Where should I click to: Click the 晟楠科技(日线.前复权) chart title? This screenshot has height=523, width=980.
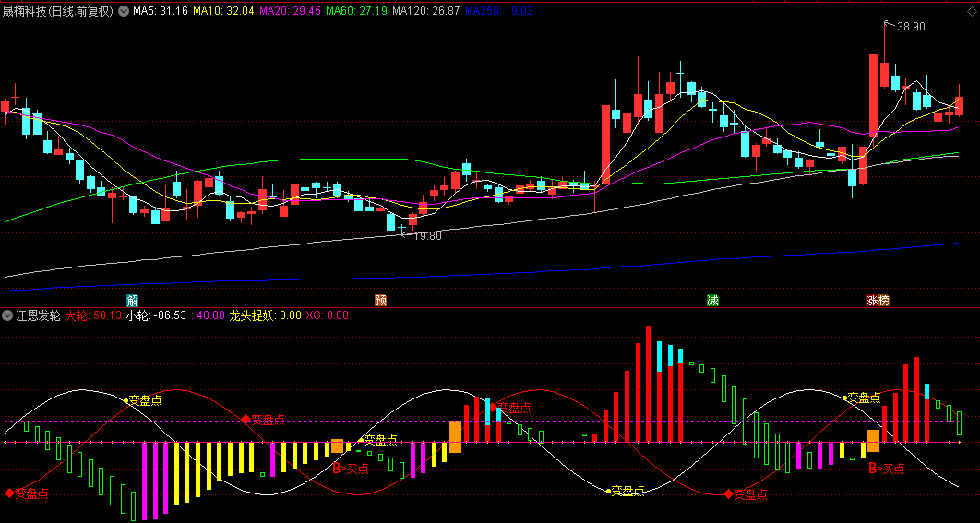(57, 11)
